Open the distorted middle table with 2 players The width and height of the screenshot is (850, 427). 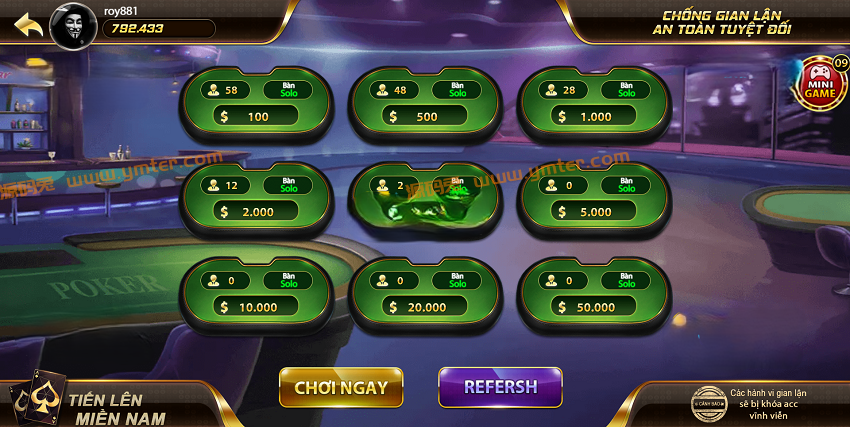tap(425, 199)
